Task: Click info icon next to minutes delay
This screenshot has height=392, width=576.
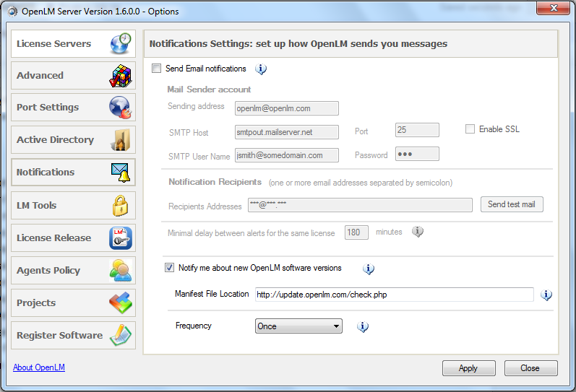Action: 417,232
